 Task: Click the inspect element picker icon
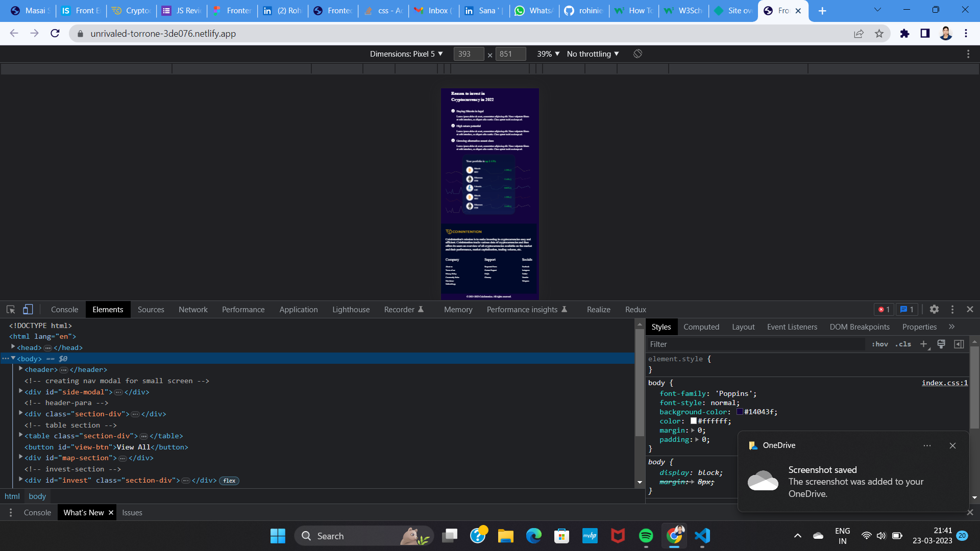pos(11,309)
